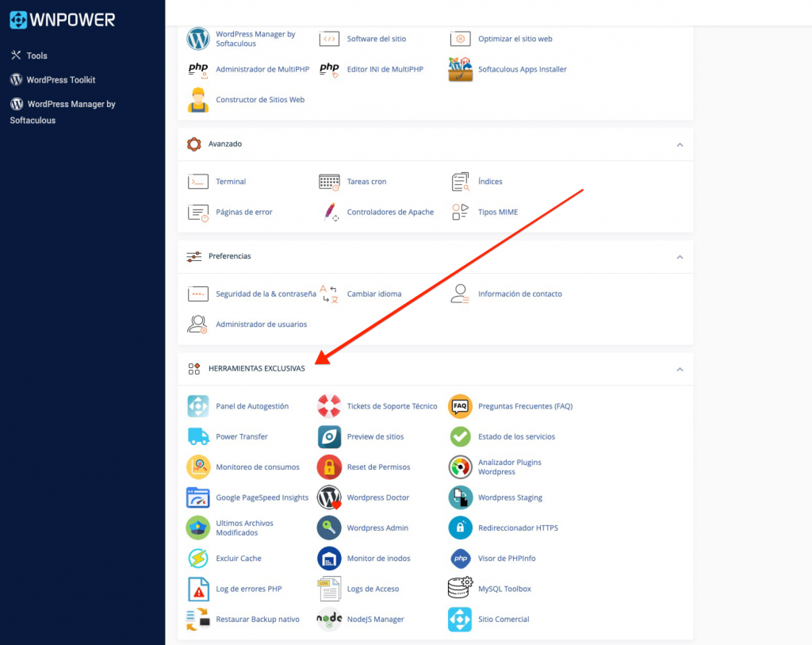Screen dimensions: 812x645
Task: Open the Wordpress Doctor icon
Action: pyautogui.click(x=329, y=498)
